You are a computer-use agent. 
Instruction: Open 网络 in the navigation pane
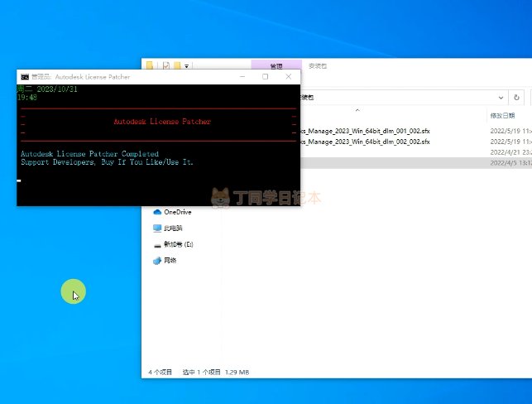point(170,261)
